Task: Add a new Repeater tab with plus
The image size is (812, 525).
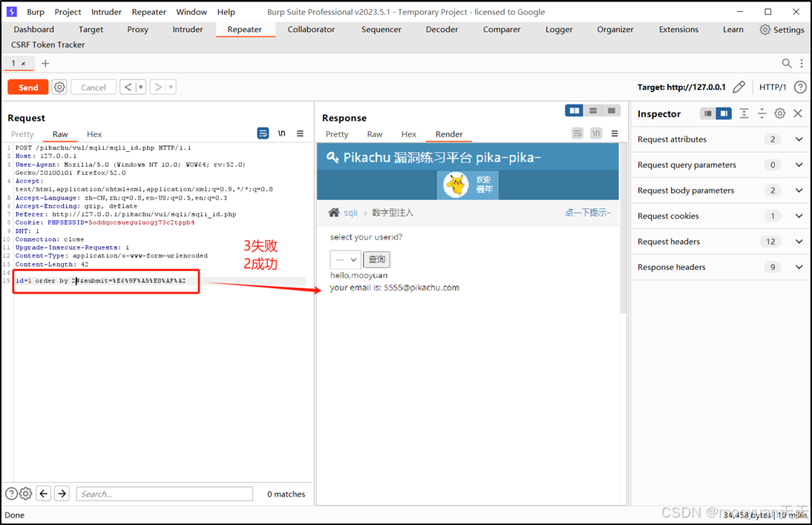Action: [45, 63]
